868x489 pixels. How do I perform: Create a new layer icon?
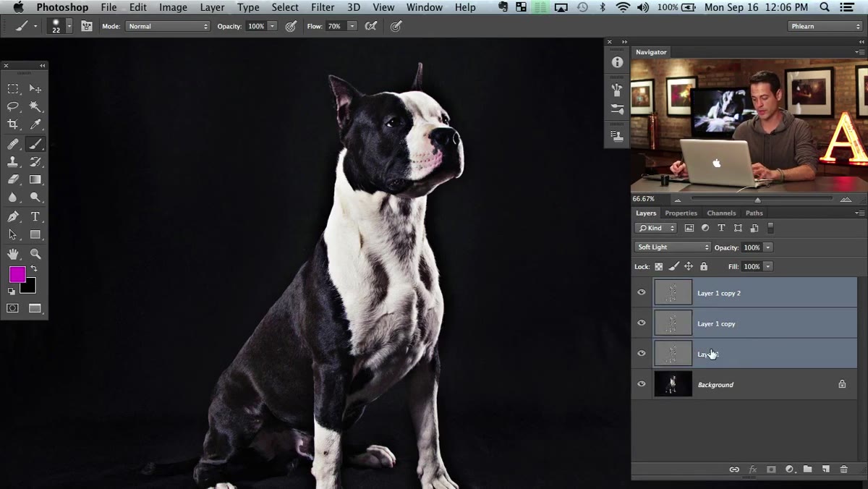[x=825, y=469]
